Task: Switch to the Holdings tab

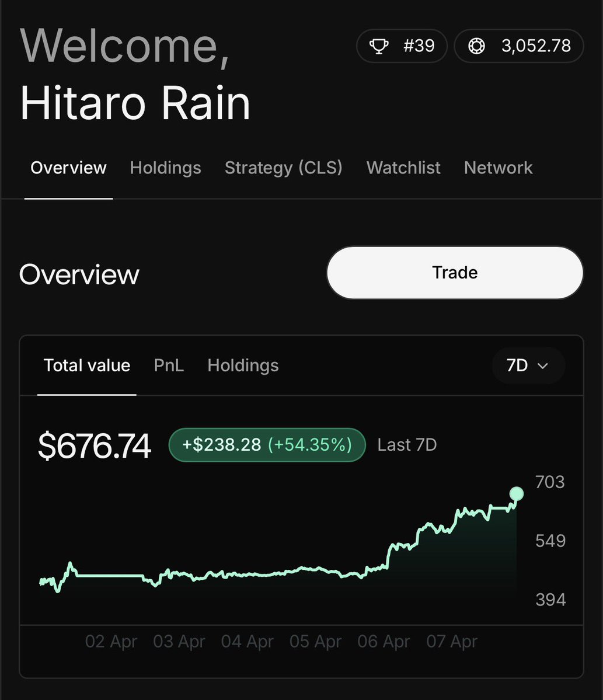Action: click(165, 168)
